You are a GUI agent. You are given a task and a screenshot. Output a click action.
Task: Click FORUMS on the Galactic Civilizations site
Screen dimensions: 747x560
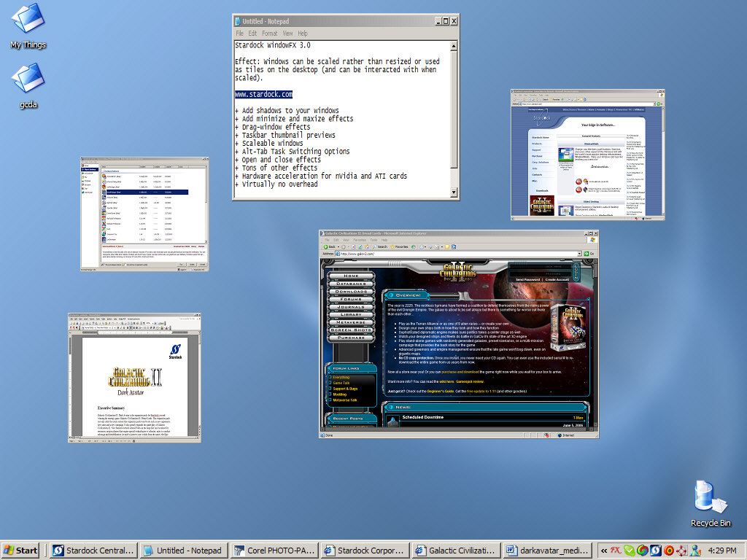[351, 299]
